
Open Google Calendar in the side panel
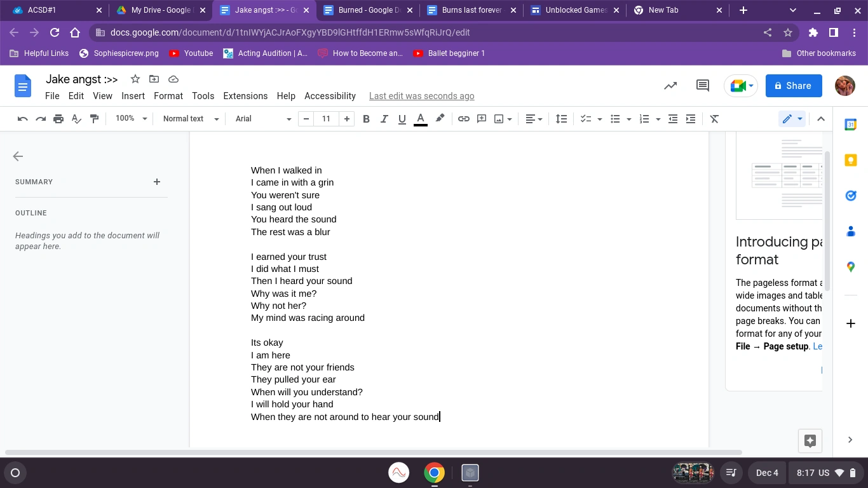pyautogui.click(x=850, y=125)
